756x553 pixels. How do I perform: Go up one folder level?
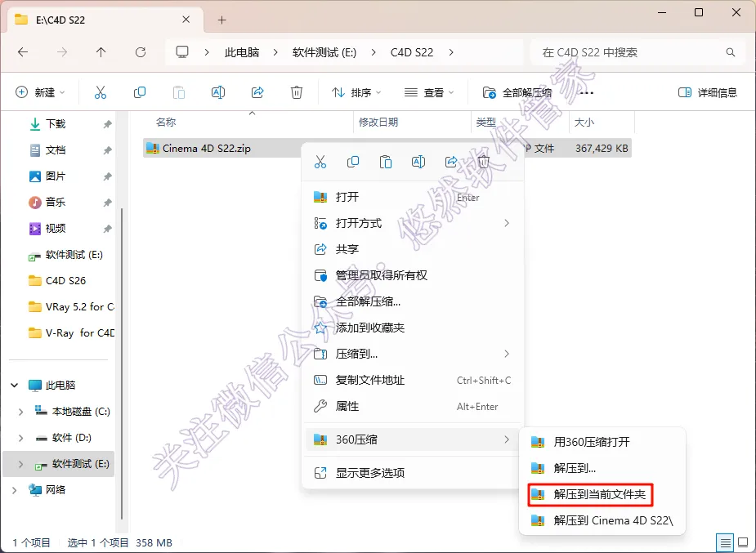click(x=101, y=52)
